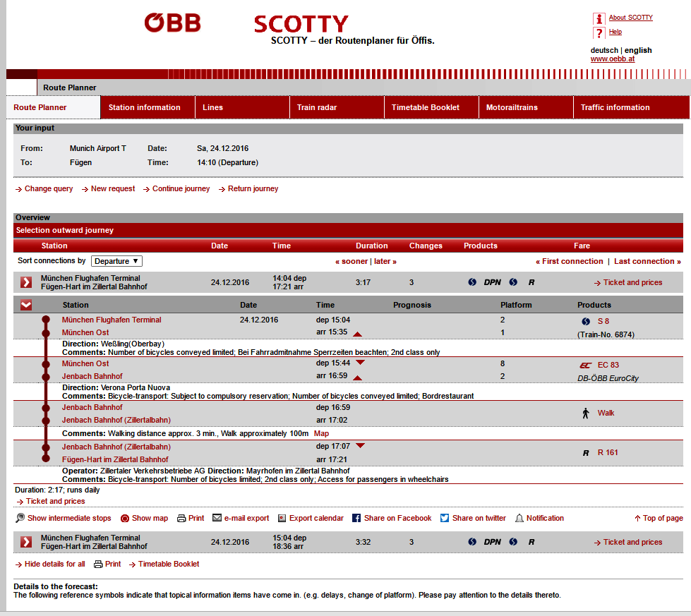Screen dimensions: 691x616
Task: Open the Train radar tab
Action: coord(337,107)
